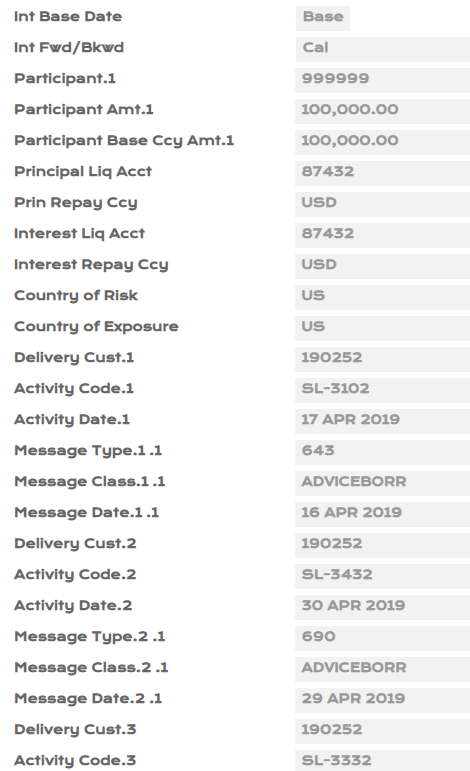Click the Prin Repay Ccy field
The image size is (470, 771).
coord(382,204)
